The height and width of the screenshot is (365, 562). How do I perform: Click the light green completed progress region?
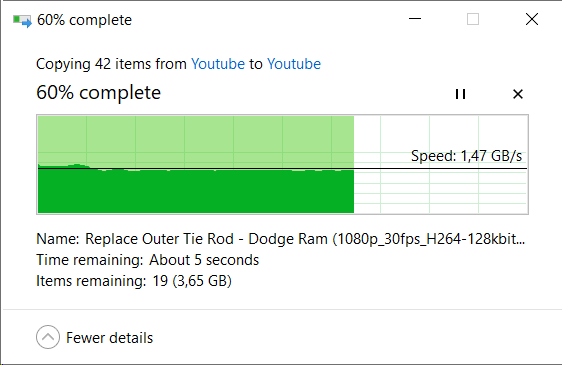point(196,141)
